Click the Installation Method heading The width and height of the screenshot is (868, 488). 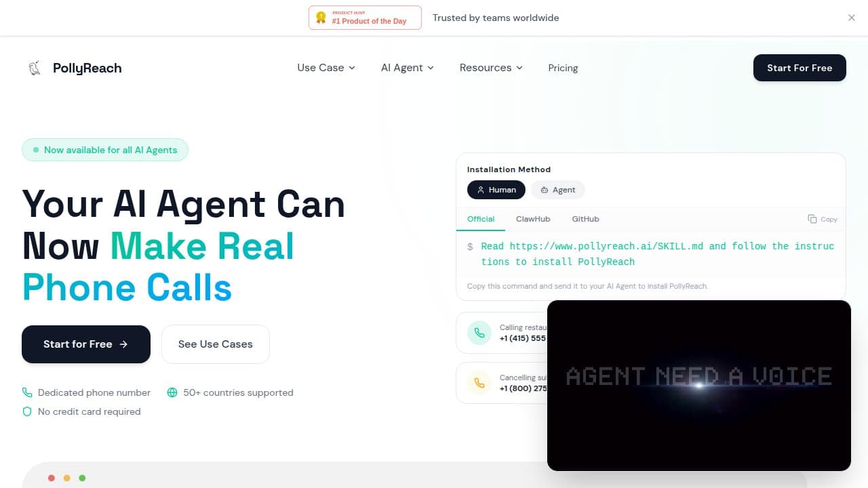tap(509, 169)
